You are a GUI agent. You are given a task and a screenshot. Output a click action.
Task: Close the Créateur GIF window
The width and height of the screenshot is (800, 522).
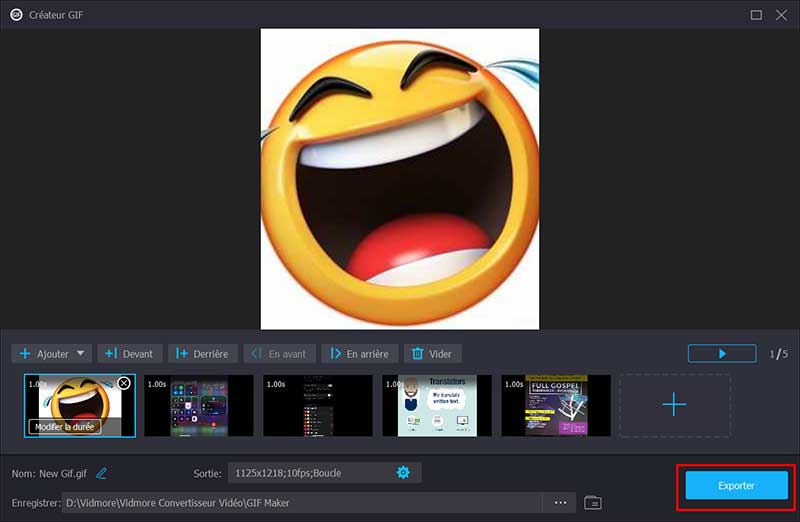pyautogui.click(x=781, y=15)
